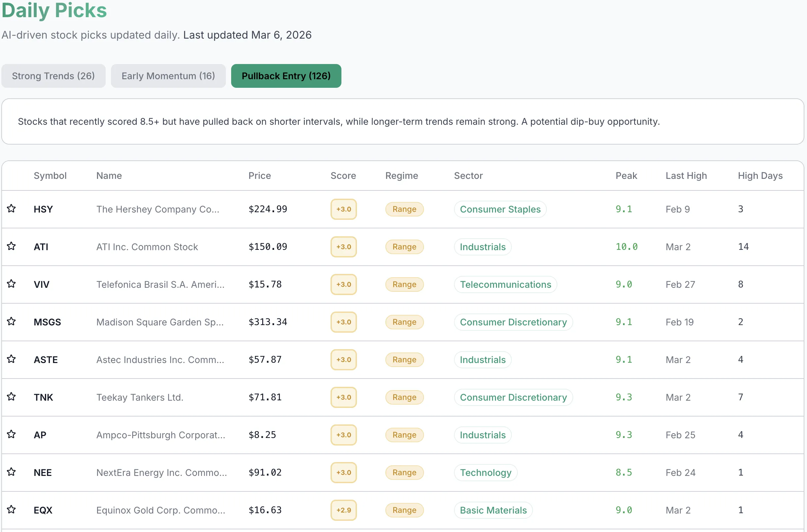Open the MSGS symbol link
Image resolution: width=807 pixels, height=532 pixels.
pos(47,322)
